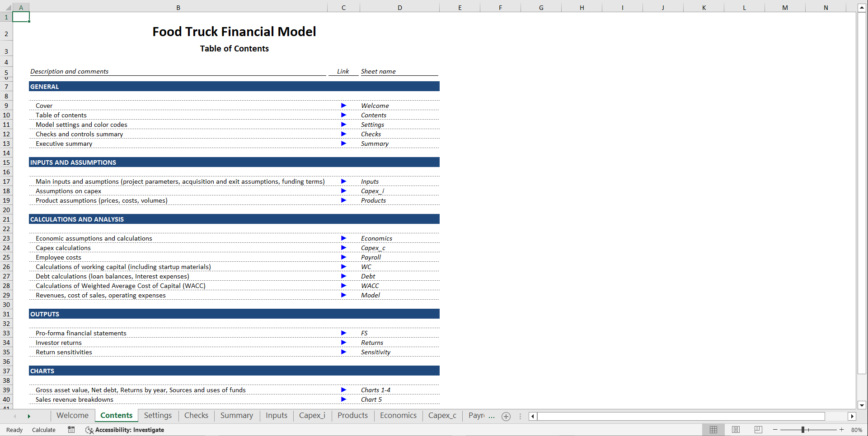Follow the link arrow for Executive summary
868x436 pixels.
click(x=343, y=144)
